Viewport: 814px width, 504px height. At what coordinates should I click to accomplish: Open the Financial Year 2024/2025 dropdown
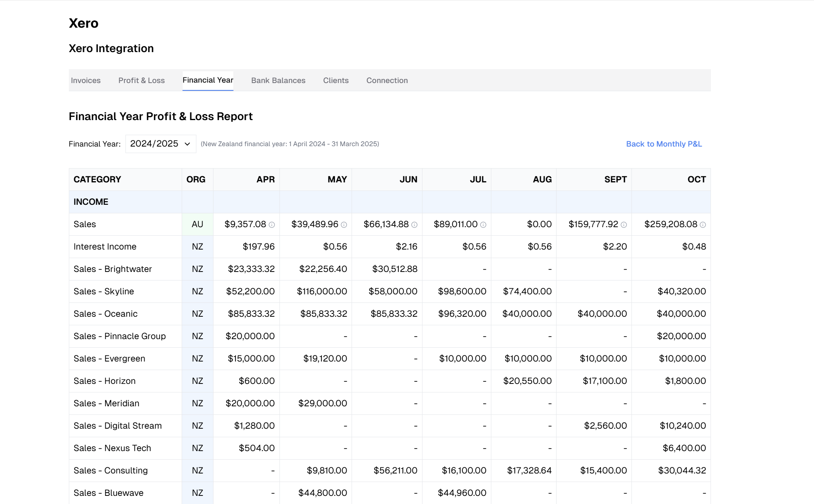coord(161,144)
